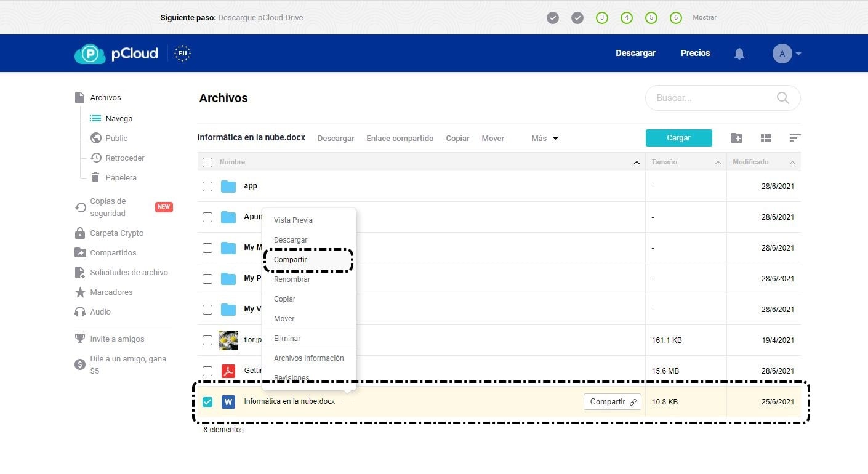Check the box for the app folder
The image size is (868, 474).
click(207, 187)
